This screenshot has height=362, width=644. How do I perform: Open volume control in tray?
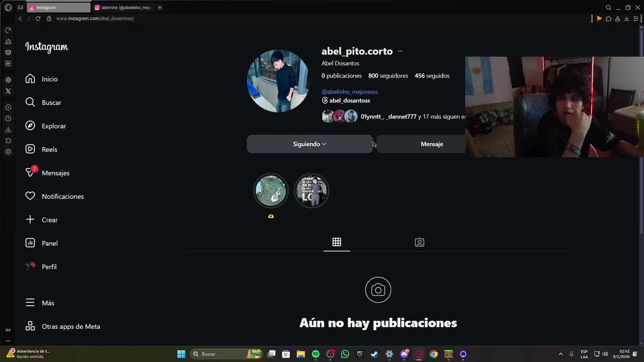[x=605, y=354]
